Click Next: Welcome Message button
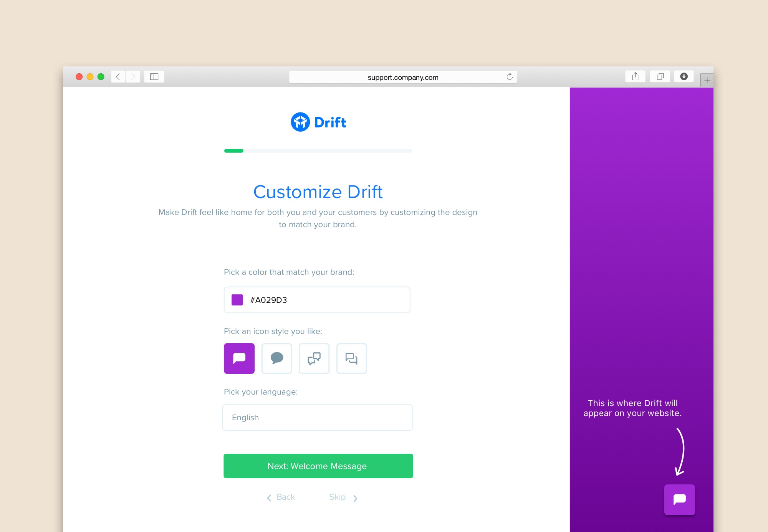768x532 pixels. point(318,466)
